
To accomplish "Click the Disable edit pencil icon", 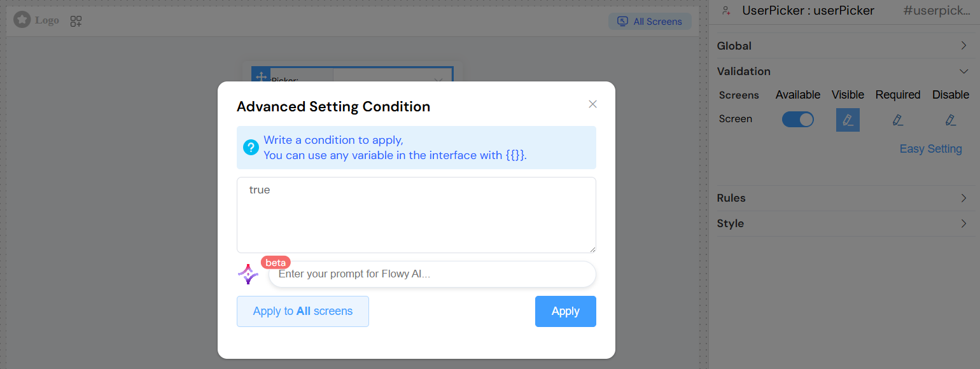I will coord(950,119).
